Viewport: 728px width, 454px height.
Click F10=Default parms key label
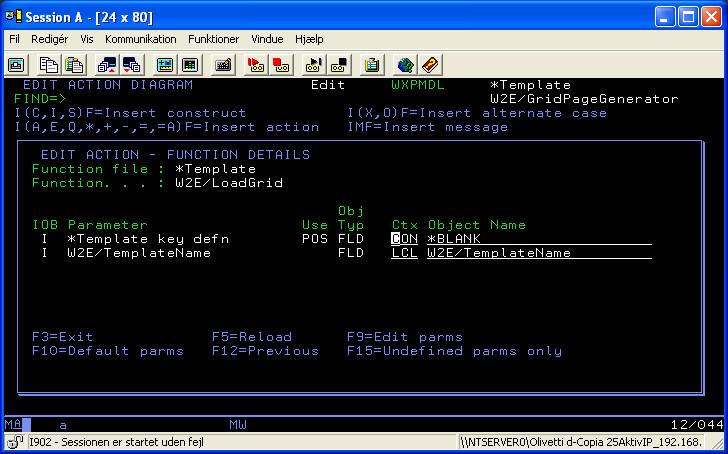[108, 351]
